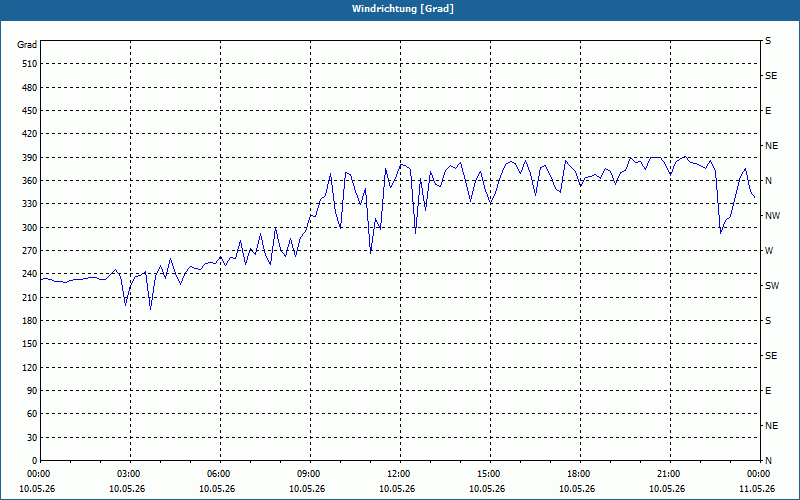Click the W compass label on the right axis
The width and height of the screenshot is (800, 500).
[769, 251]
